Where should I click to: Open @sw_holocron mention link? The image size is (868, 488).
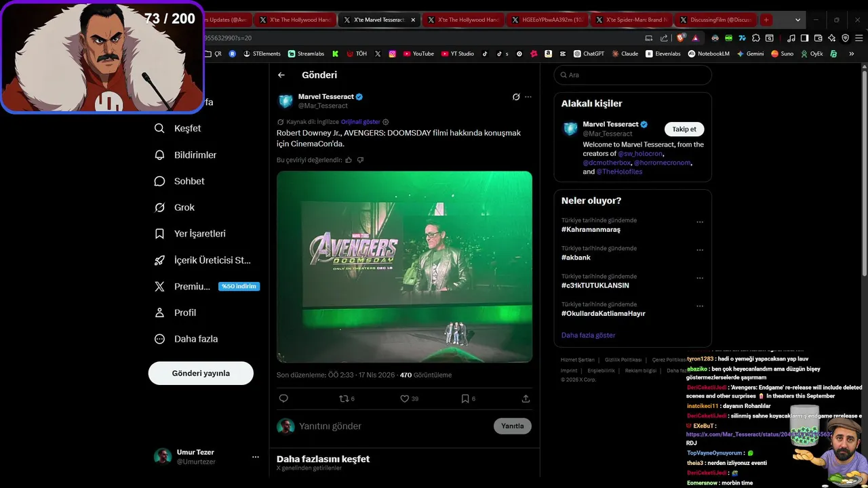click(640, 154)
